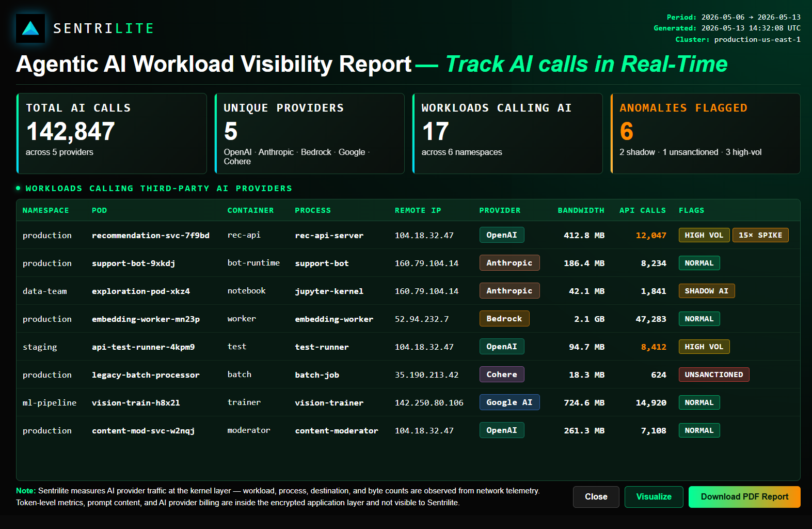Open the Visualize view

coord(654,497)
